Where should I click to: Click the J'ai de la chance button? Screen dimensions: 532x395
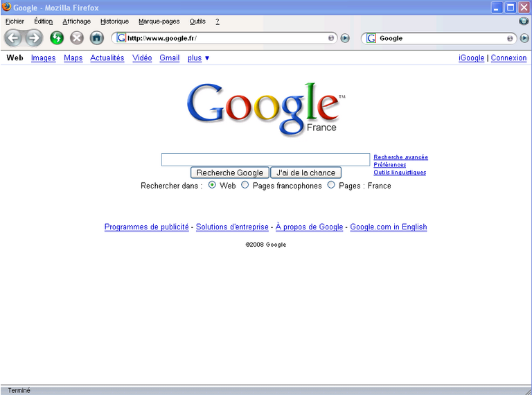point(305,173)
